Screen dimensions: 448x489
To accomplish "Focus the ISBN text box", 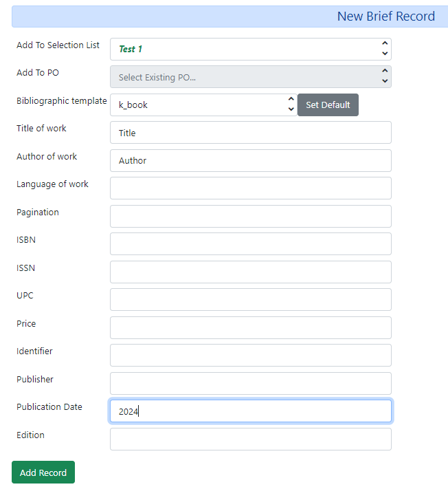I will point(250,244).
